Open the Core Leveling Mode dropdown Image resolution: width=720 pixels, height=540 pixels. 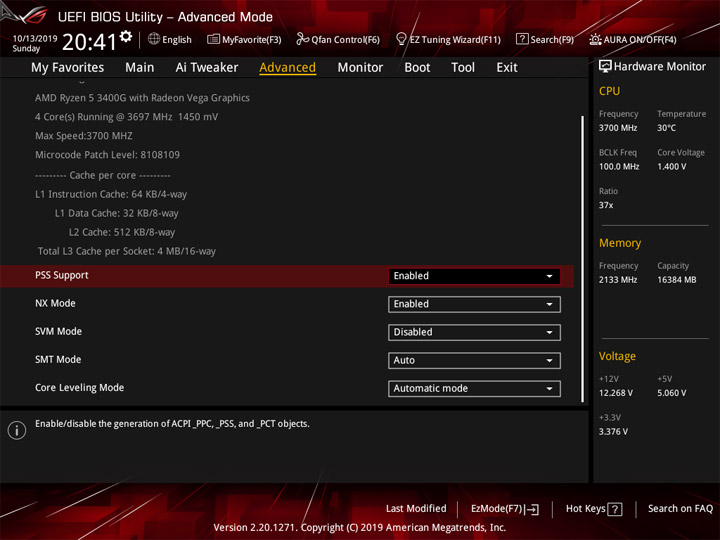(x=474, y=388)
